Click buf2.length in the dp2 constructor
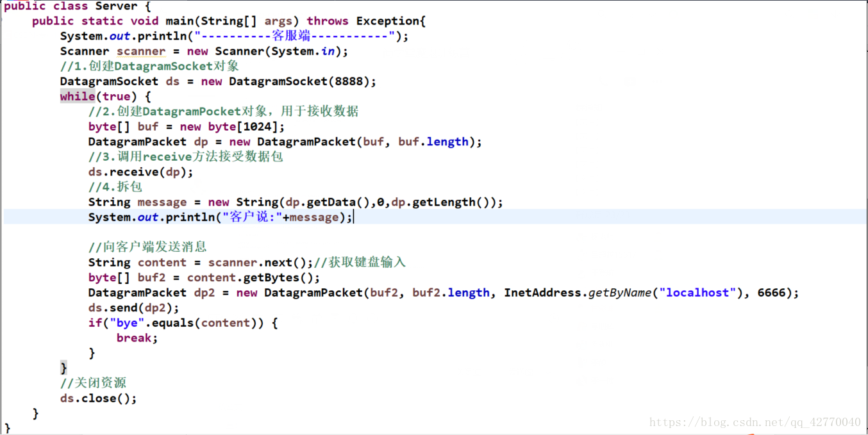Viewport: 868px width, 435px height. click(x=451, y=293)
